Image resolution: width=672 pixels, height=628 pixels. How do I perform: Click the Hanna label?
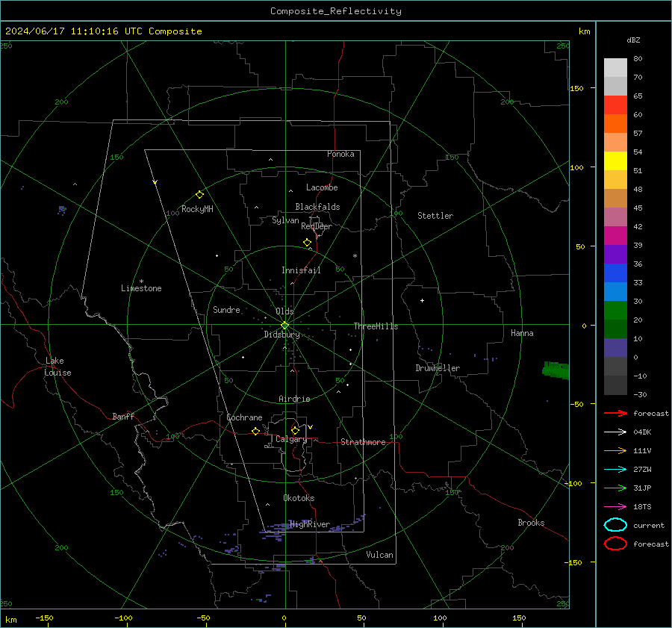522,333
